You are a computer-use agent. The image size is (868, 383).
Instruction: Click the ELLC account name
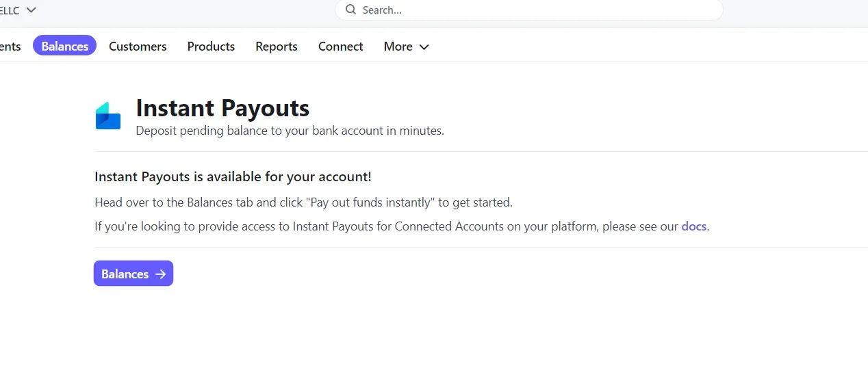point(10,10)
